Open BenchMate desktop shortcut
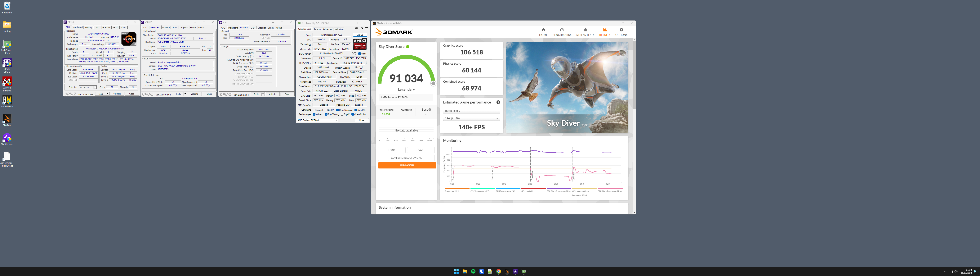Image resolution: width=980 pixels, height=276 pixels. (x=7, y=101)
